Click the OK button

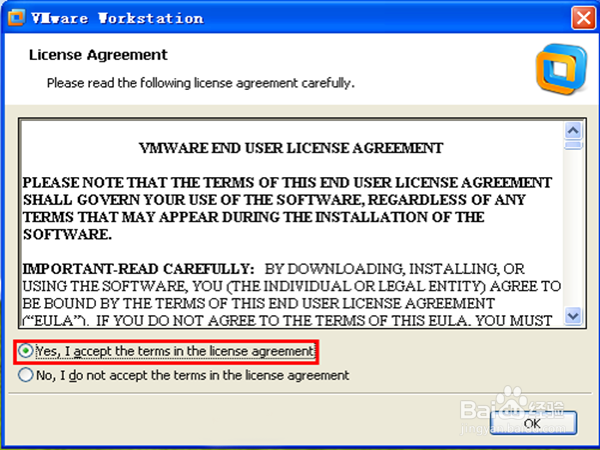[x=533, y=423]
